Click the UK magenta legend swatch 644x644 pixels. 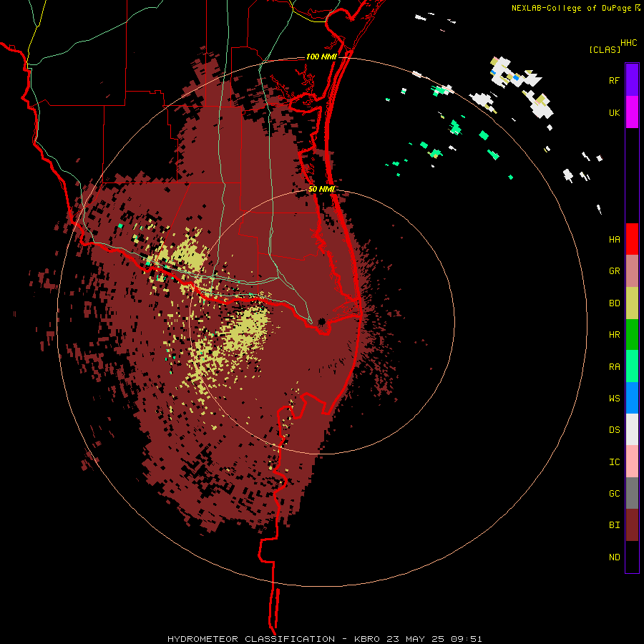[632, 112]
